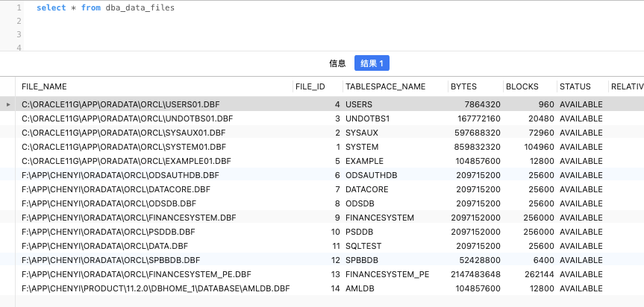
Task: Click line number 3 in editor gutter
Action: point(19,34)
